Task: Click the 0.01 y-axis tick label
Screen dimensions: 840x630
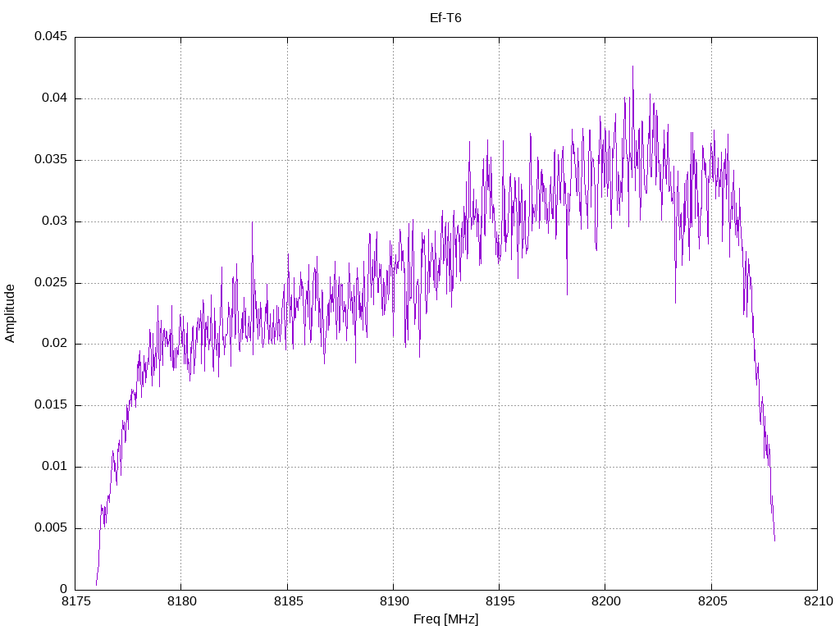Action: (55, 466)
